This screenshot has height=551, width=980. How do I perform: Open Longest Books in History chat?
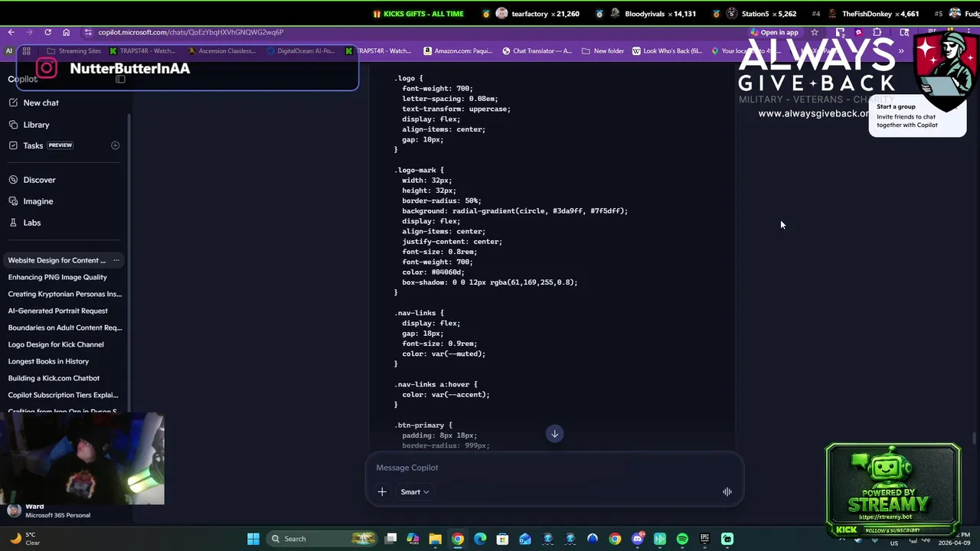pyautogui.click(x=48, y=361)
